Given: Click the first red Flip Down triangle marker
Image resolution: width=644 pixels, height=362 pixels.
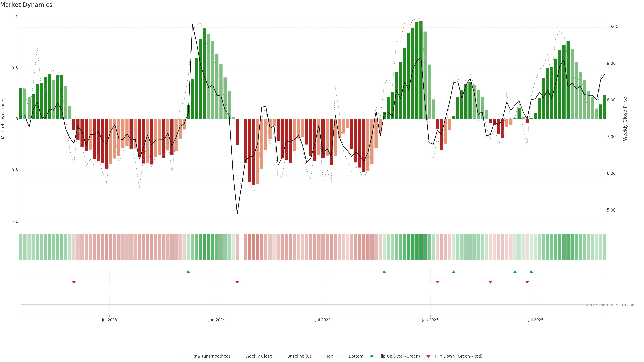Looking at the screenshot, I should 74,282.
